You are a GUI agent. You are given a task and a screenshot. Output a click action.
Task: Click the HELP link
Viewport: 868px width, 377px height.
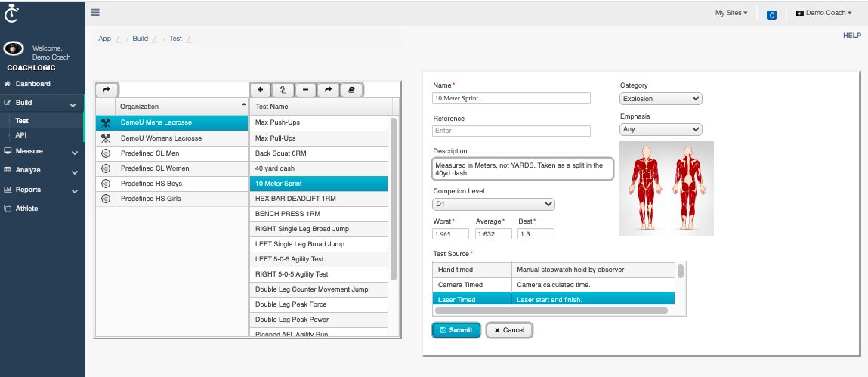(x=851, y=36)
